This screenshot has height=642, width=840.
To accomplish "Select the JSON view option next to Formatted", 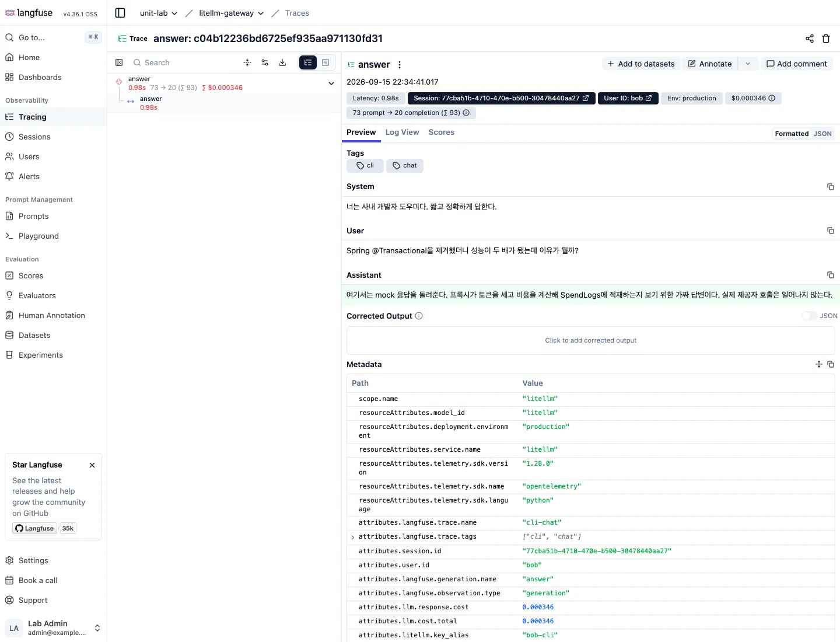I will [822, 134].
